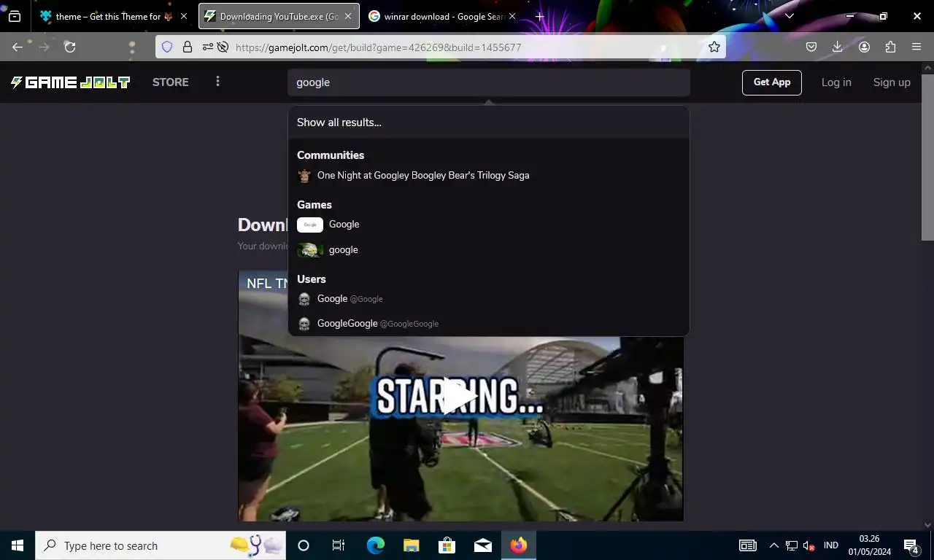Reload the current page
The width and height of the screenshot is (934, 560).
click(70, 47)
